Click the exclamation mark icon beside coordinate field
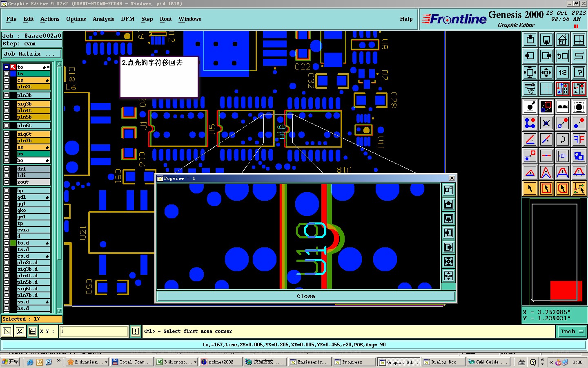 [136, 331]
